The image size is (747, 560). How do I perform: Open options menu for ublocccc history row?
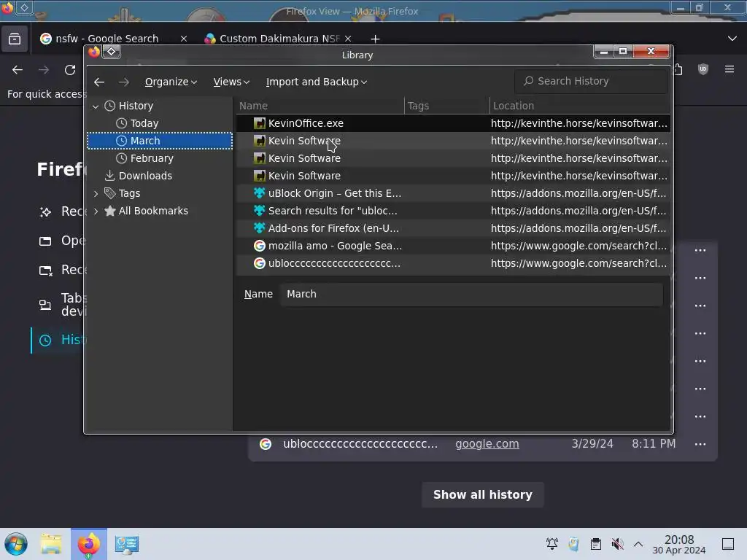click(700, 444)
